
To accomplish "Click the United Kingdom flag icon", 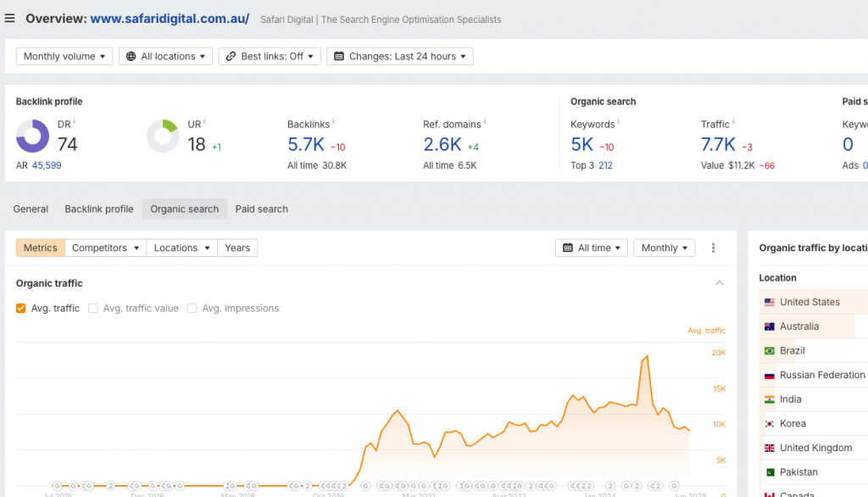I will pos(770,449).
